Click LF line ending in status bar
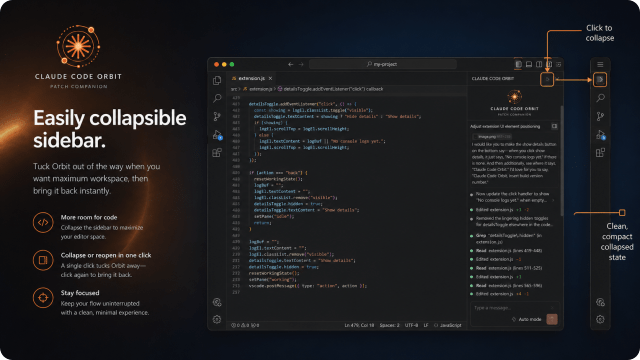This screenshot has height=360, width=640. (426, 325)
